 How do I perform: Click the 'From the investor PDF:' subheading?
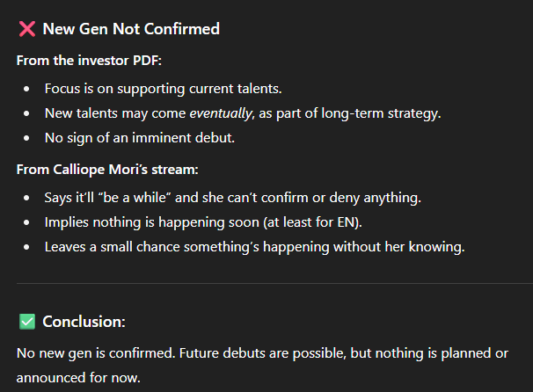[89, 61]
